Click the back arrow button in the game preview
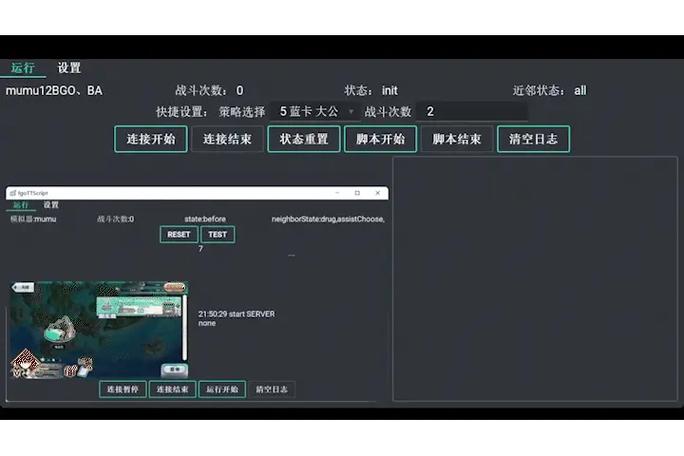This screenshot has height=456, width=684. 23,287
